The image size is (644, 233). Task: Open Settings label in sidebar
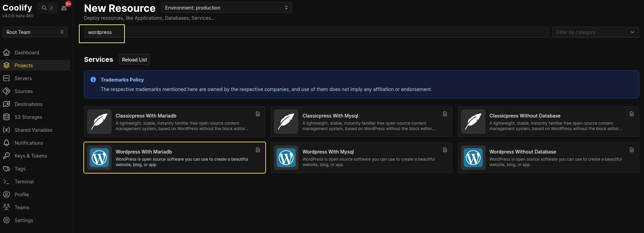click(24, 220)
